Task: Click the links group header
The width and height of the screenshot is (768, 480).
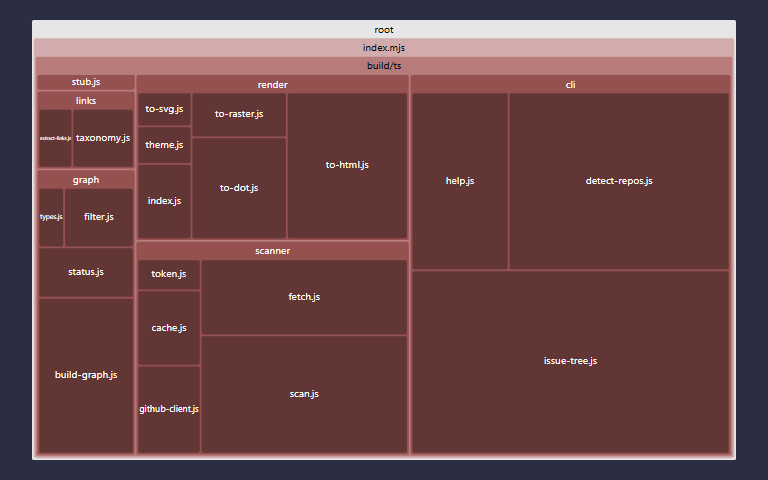Action: [86, 101]
